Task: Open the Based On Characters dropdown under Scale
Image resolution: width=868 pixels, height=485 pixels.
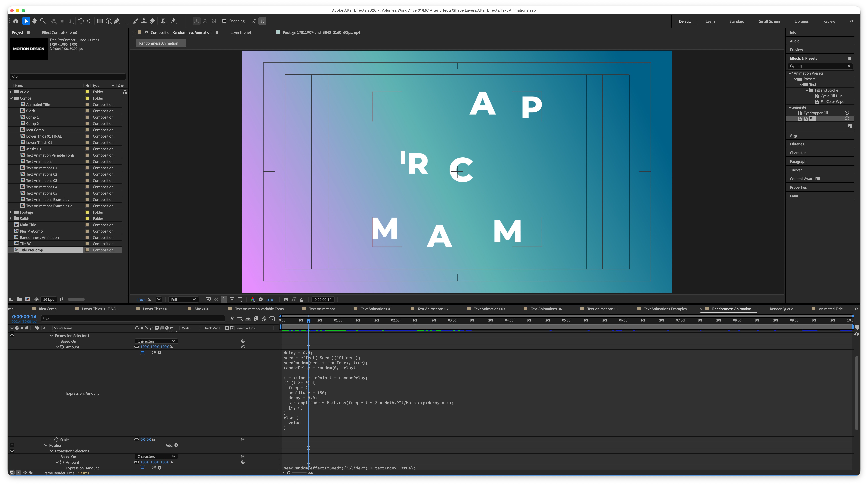Action: coord(156,341)
